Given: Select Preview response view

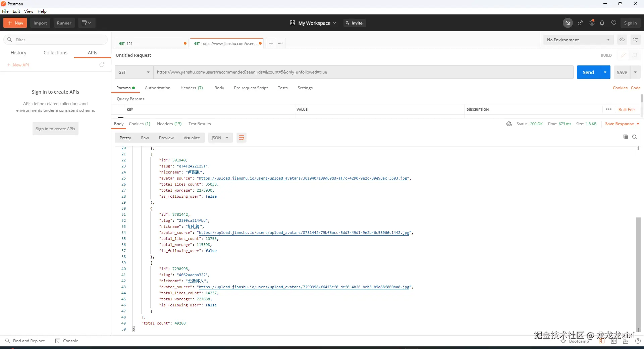Looking at the screenshot, I should pyautogui.click(x=166, y=138).
